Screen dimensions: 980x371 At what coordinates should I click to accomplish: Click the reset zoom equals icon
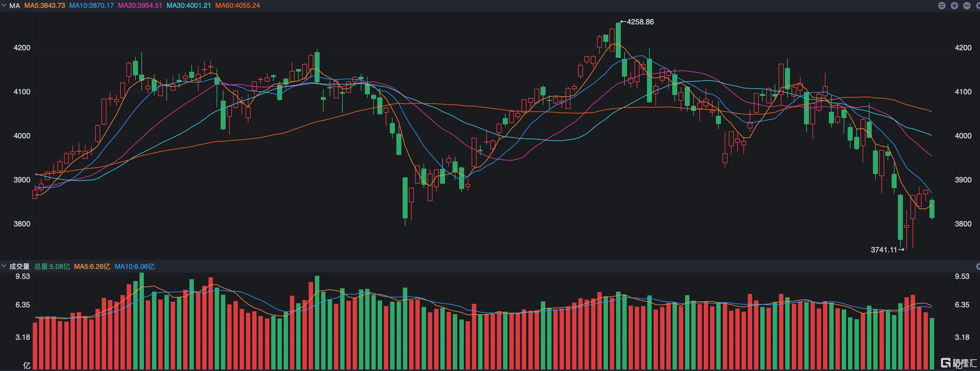942,6
